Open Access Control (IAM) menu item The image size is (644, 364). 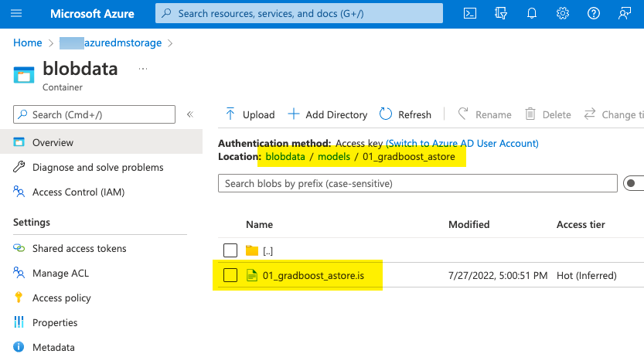pos(78,192)
